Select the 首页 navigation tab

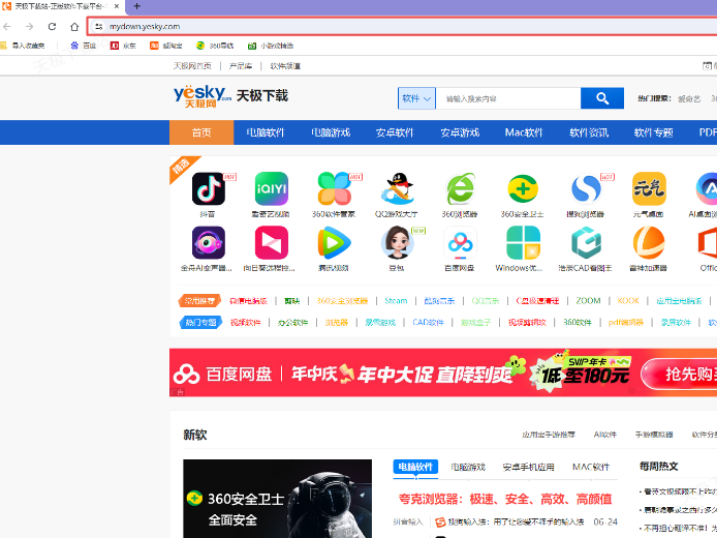[x=202, y=133]
